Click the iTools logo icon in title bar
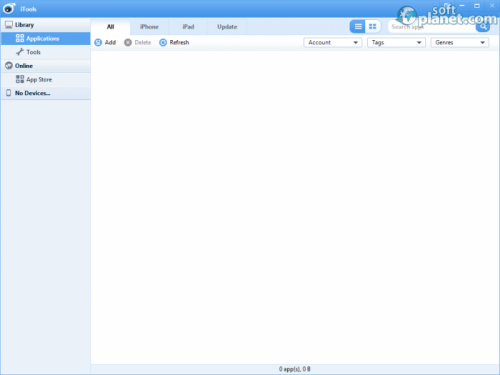The height and width of the screenshot is (375, 500). (x=9, y=9)
